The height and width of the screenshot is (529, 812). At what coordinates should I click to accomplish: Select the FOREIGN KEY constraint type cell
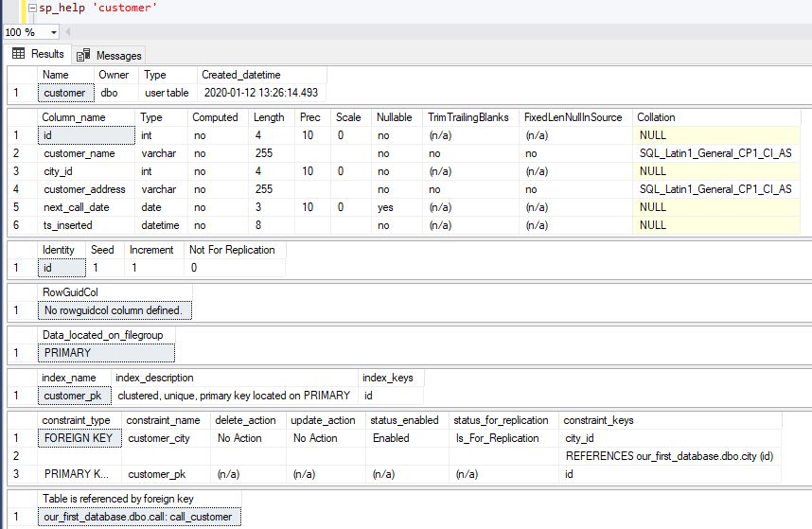coord(79,438)
